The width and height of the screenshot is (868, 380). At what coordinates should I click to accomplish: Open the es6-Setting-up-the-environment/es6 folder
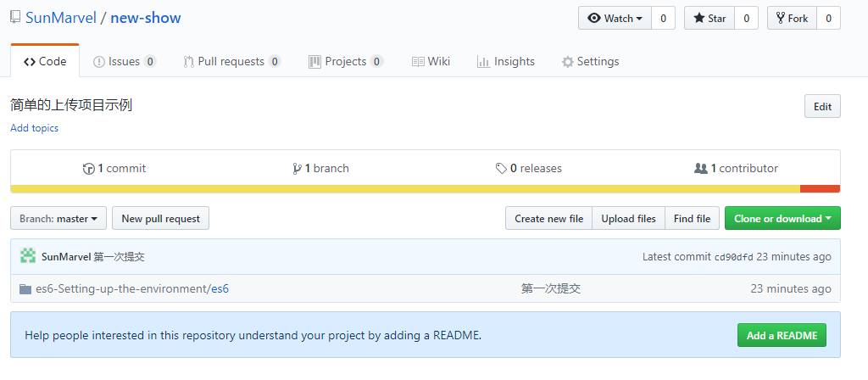132,288
